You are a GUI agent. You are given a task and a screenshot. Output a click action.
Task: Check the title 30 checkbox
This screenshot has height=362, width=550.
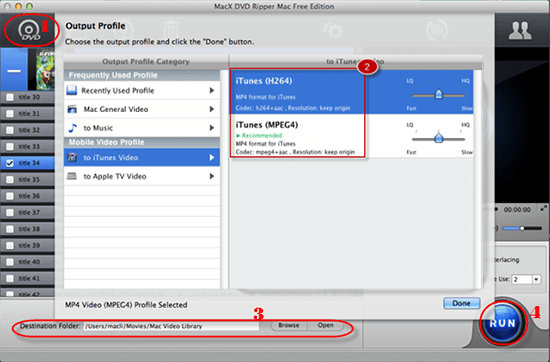point(10,97)
